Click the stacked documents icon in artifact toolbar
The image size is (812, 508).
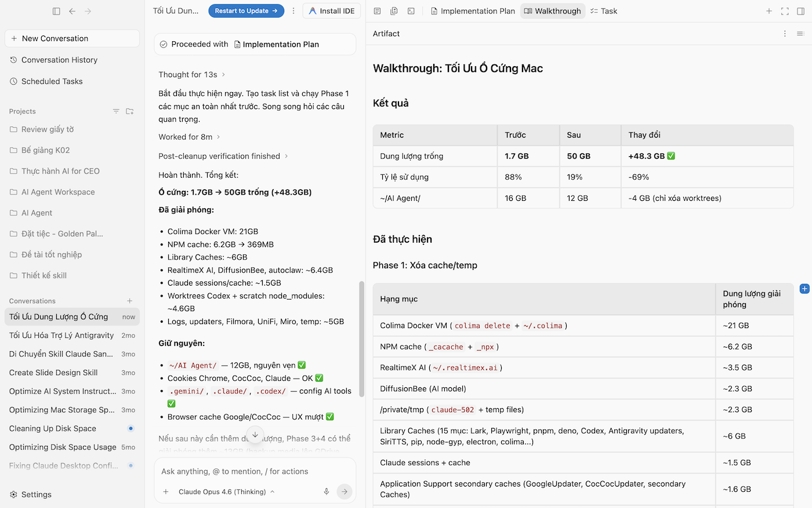tap(394, 11)
